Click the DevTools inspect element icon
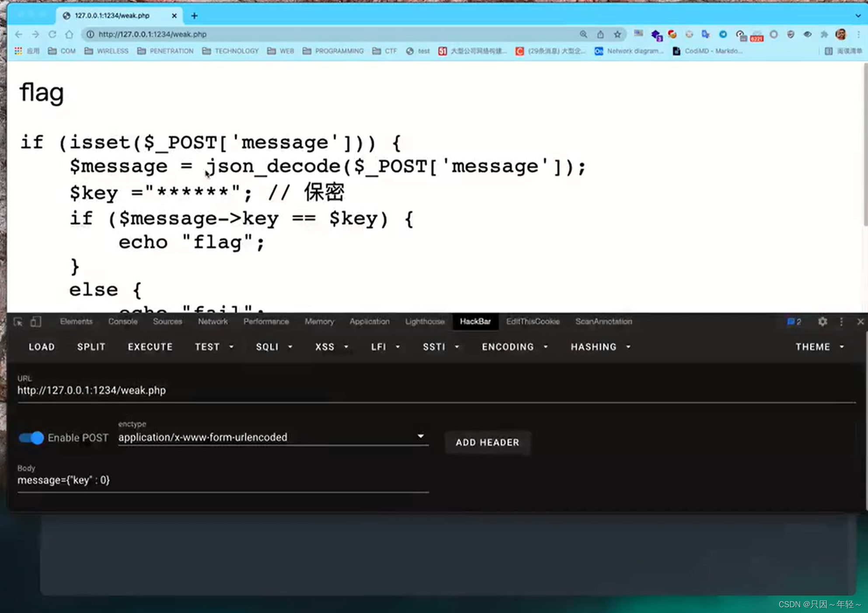 click(18, 322)
